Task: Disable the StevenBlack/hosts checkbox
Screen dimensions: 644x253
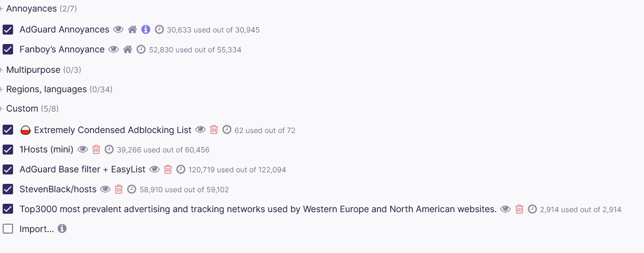Action: click(x=8, y=190)
